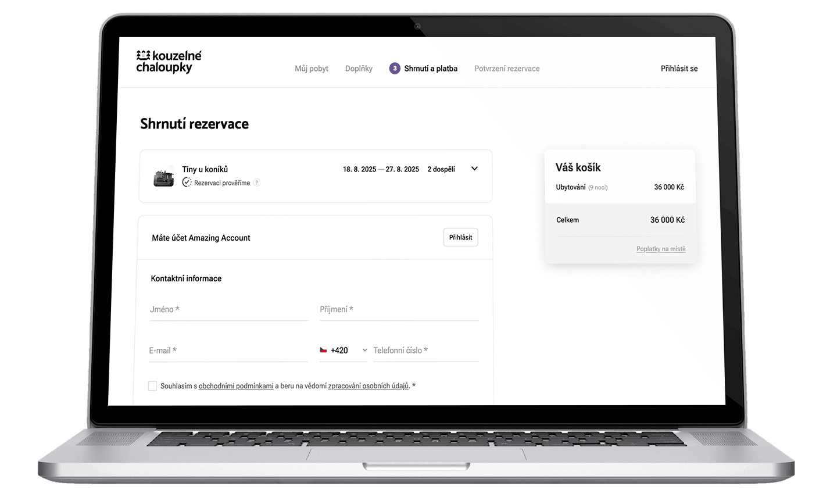Focus the Jméno input field

[x=228, y=310]
